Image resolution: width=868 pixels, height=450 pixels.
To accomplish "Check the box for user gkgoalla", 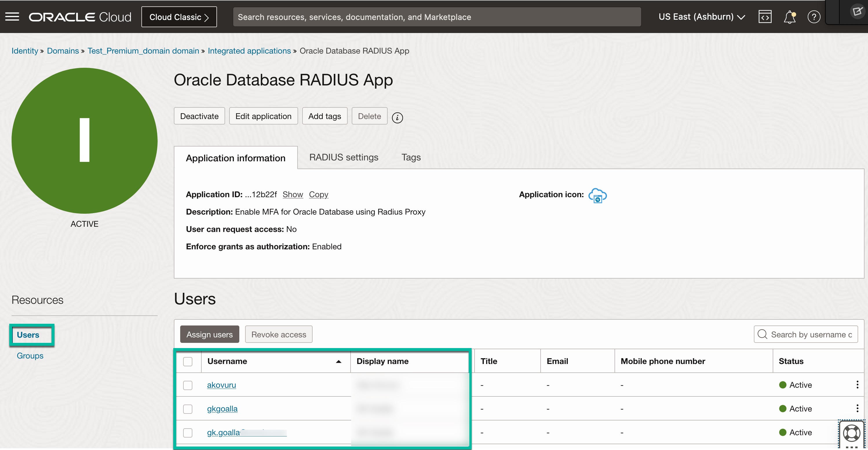I will point(188,409).
